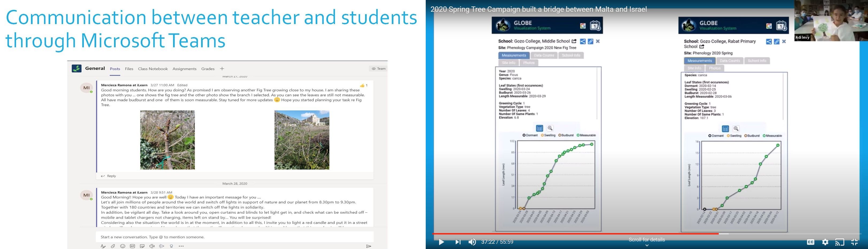The image size is (868, 249).
Task: Open the fig branch photo thumbnail
Action: [167, 140]
